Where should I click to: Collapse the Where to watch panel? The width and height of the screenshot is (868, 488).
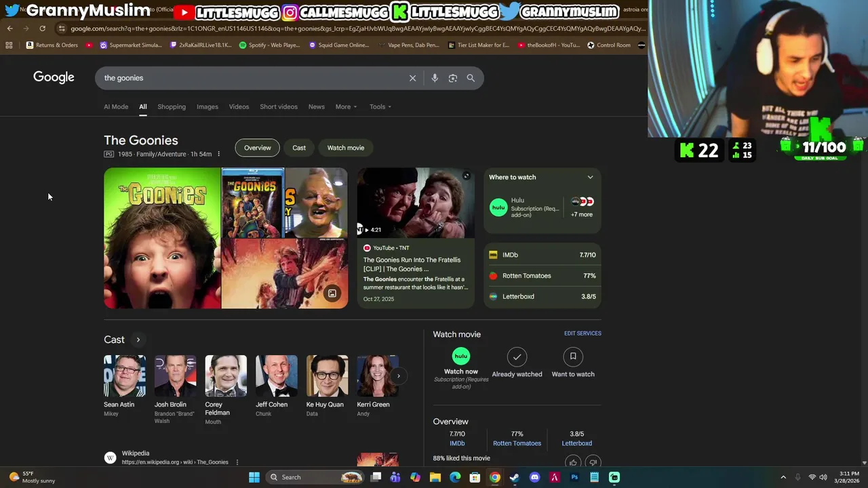[x=590, y=178]
